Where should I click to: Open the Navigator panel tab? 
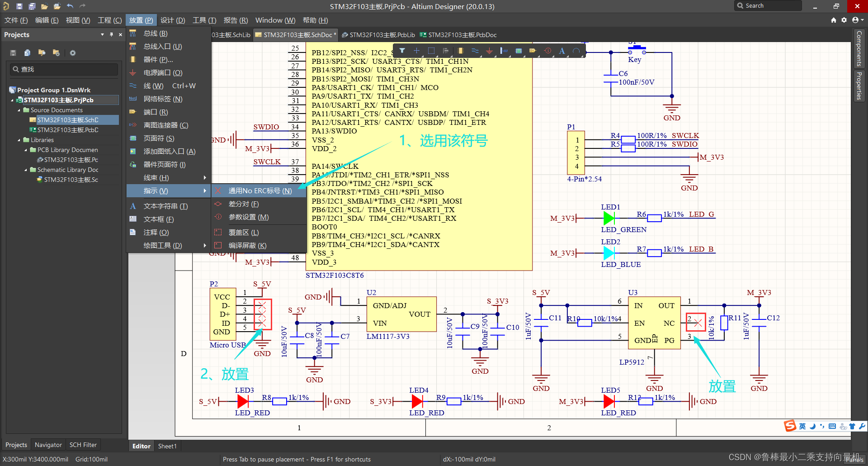click(48, 445)
